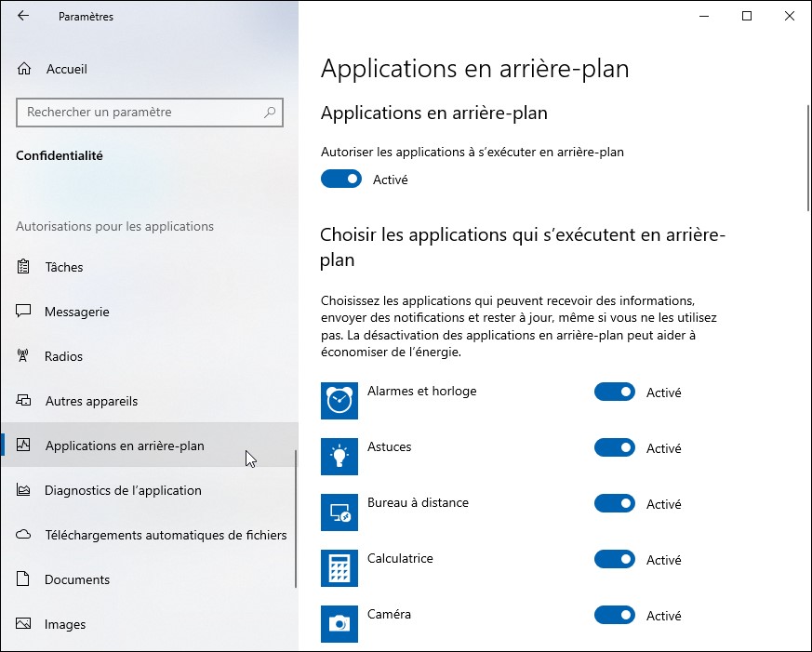This screenshot has height=652, width=812.
Task: Open Diagnostics de l'application
Action: [x=123, y=490]
